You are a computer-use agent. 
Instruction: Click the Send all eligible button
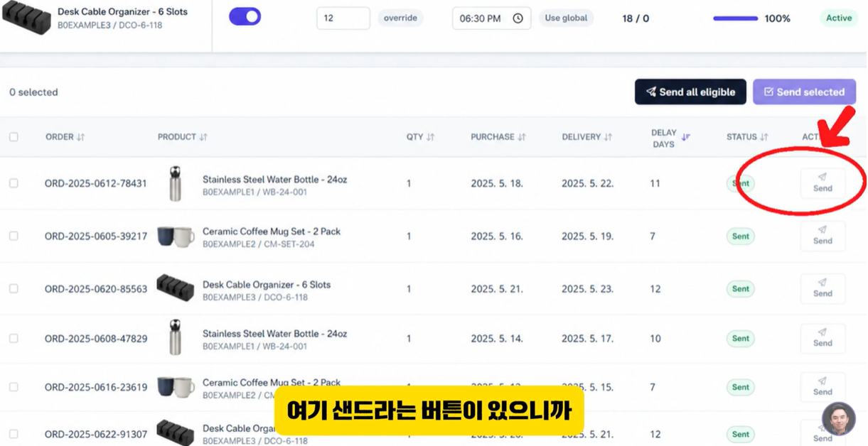pos(690,92)
